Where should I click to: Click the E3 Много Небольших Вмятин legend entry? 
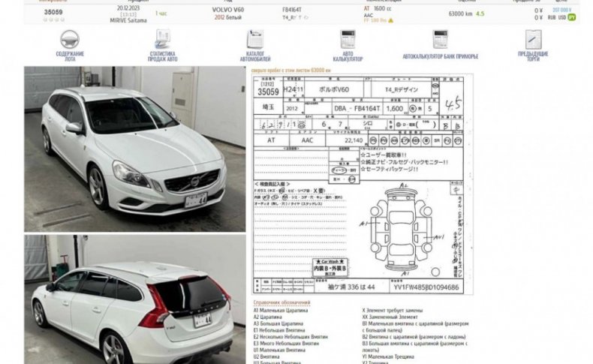click(286, 343)
